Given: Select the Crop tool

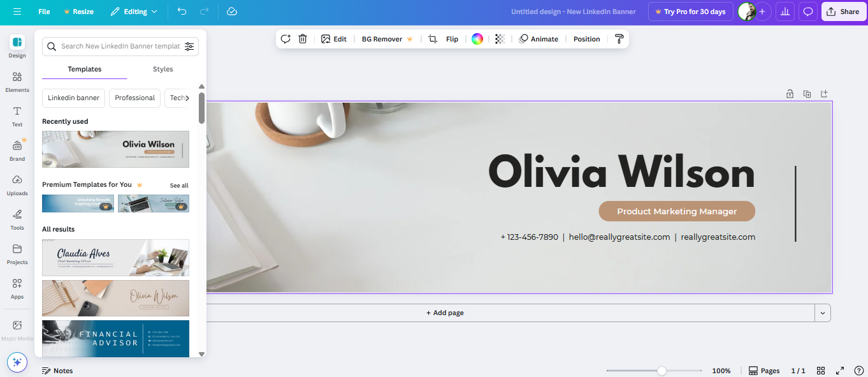Looking at the screenshot, I should point(431,39).
